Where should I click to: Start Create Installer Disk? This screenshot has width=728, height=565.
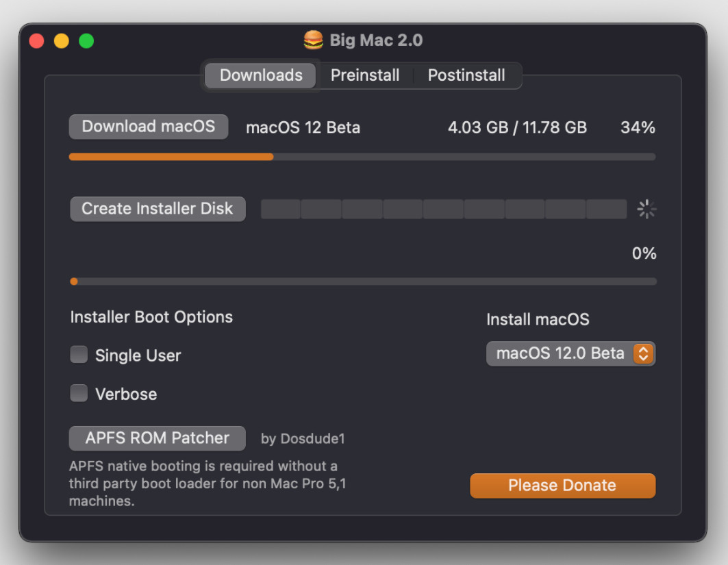tap(158, 209)
